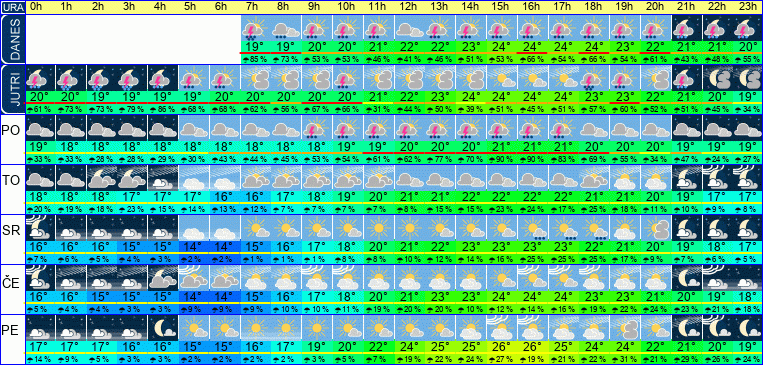Click the PE 15h 26° temperature cell

502,347
